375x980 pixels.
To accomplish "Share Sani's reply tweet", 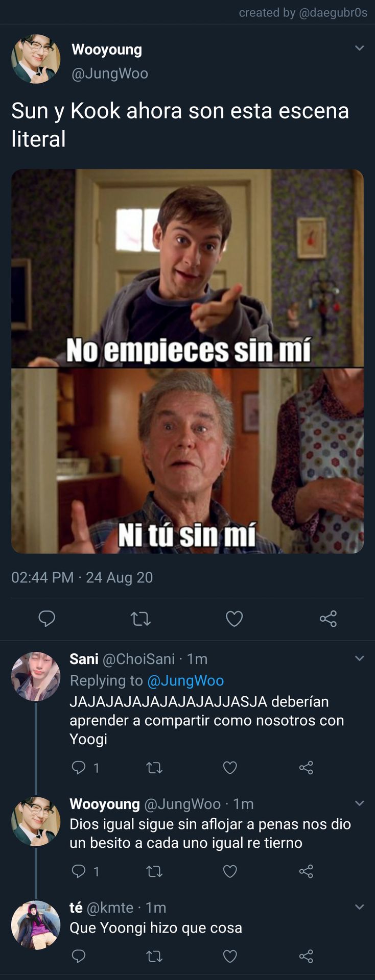I will click(x=306, y=768).
